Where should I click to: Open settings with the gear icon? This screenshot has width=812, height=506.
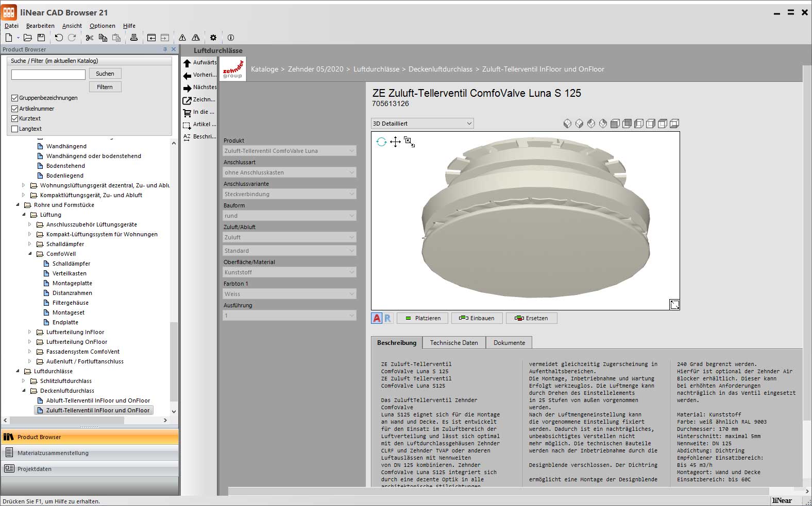213,38
